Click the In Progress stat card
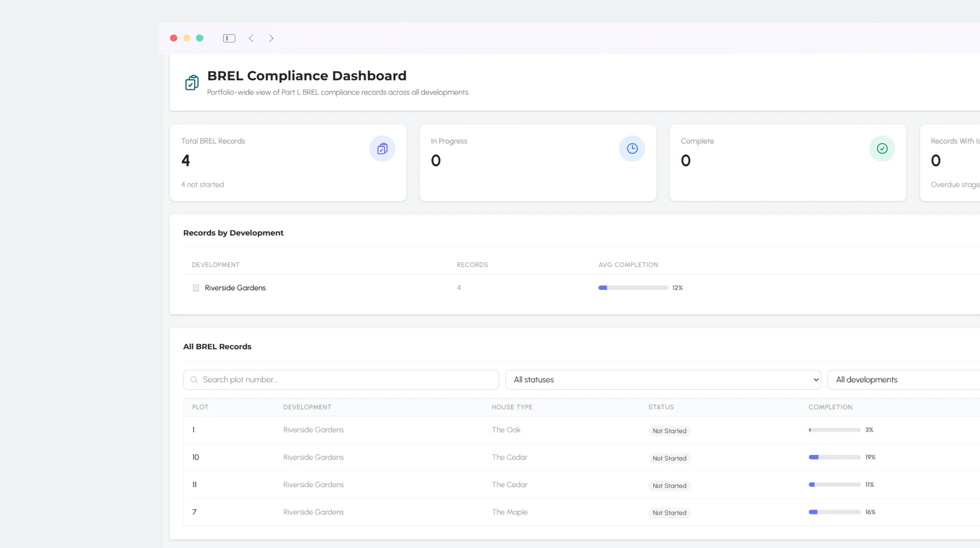Image resolution: width=980 pixels, height=548 pixels. pos(538,163)
